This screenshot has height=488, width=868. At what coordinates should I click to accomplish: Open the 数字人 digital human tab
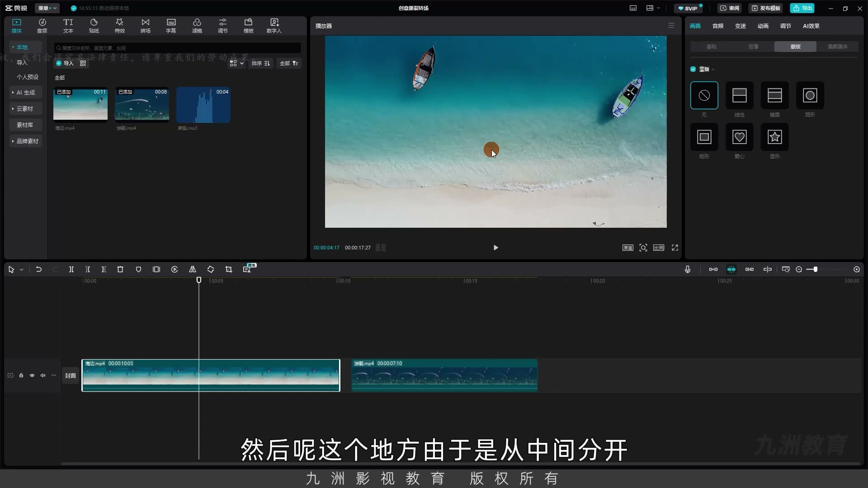(x=274, y=26)
